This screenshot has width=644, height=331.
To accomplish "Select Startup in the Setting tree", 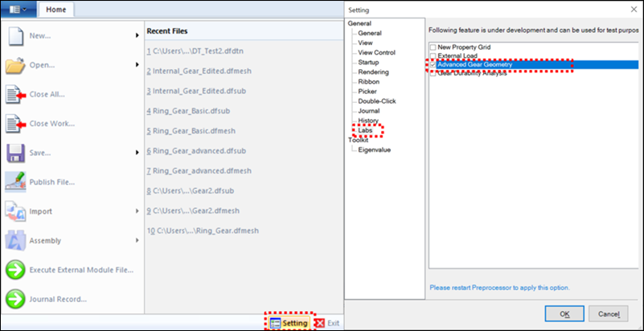I will [368, 63].
